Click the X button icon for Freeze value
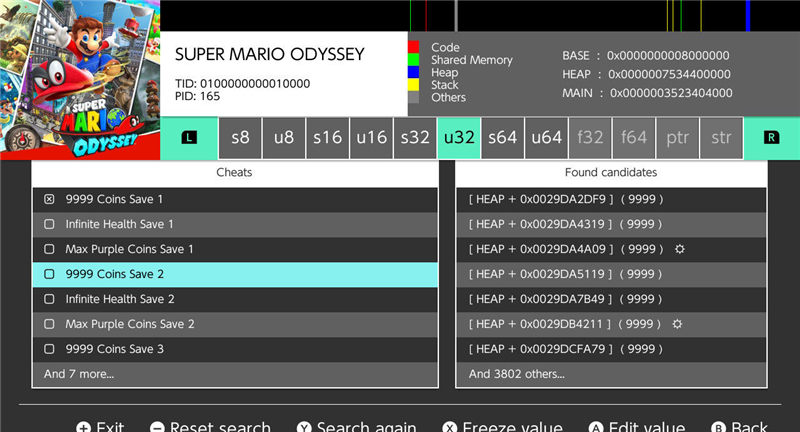This screenshot has height=432, width=800. pyautogui.click(x=449, y=427)
